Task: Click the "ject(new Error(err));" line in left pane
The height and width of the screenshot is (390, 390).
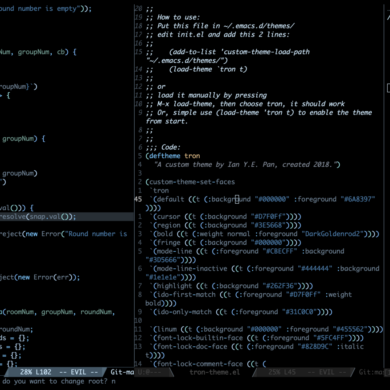Action: (x=40, y=277)
